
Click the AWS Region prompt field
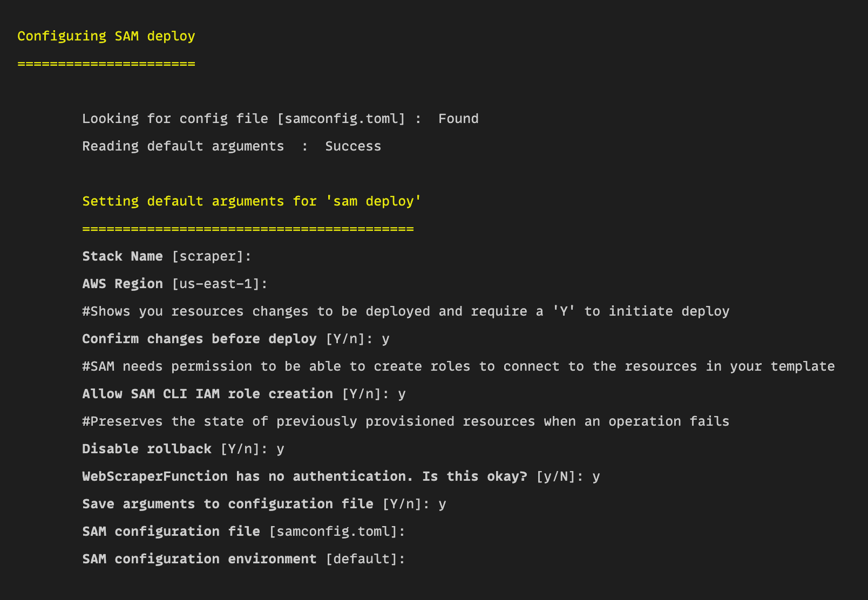pyautogui.click(x=122, y=283)
